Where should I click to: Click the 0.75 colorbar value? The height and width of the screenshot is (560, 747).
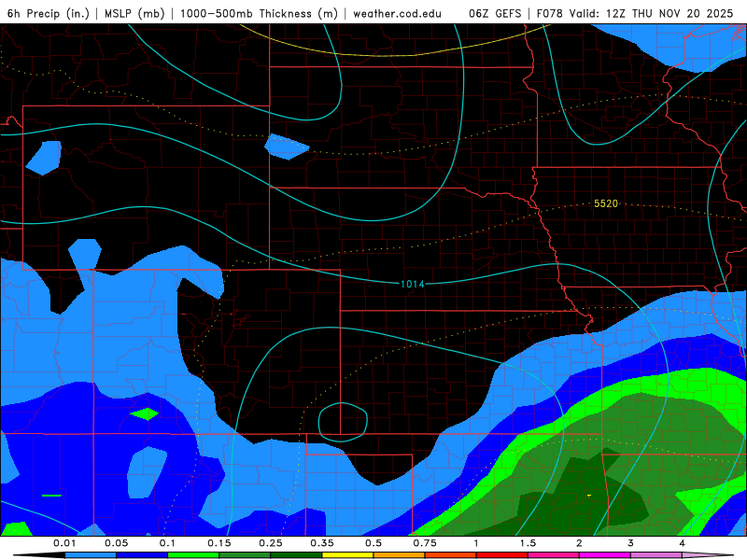[425, 543]
